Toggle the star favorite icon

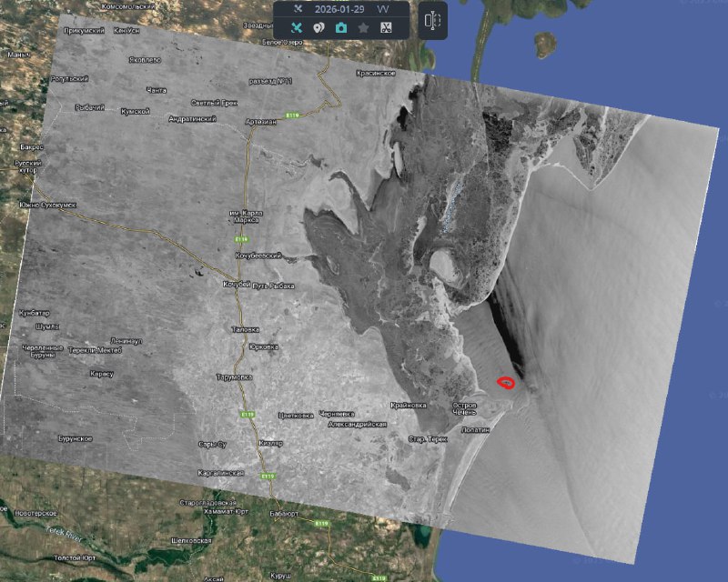click(363, 28)
